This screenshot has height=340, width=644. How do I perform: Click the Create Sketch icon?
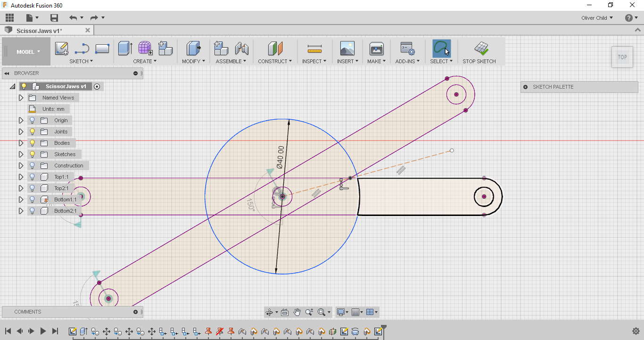point(62,49)
